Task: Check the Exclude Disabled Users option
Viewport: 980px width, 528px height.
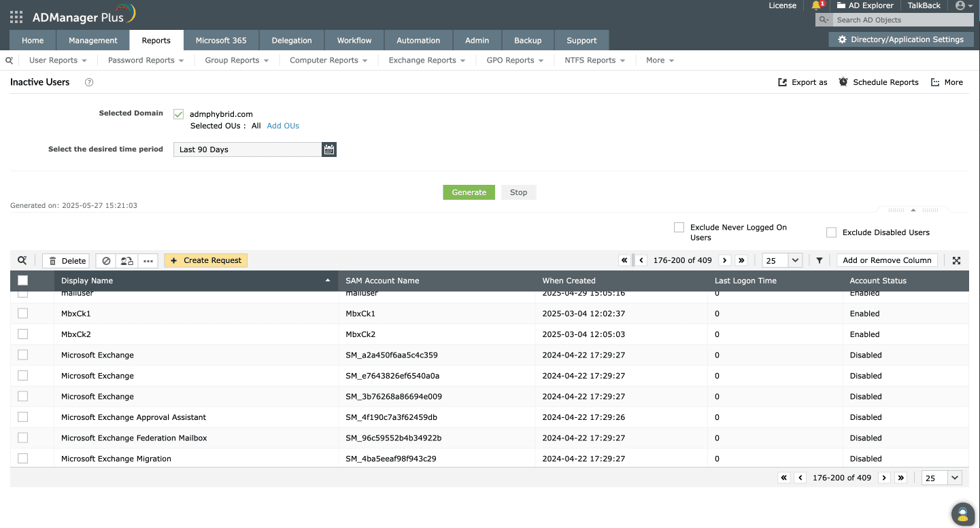Action: 831,232
